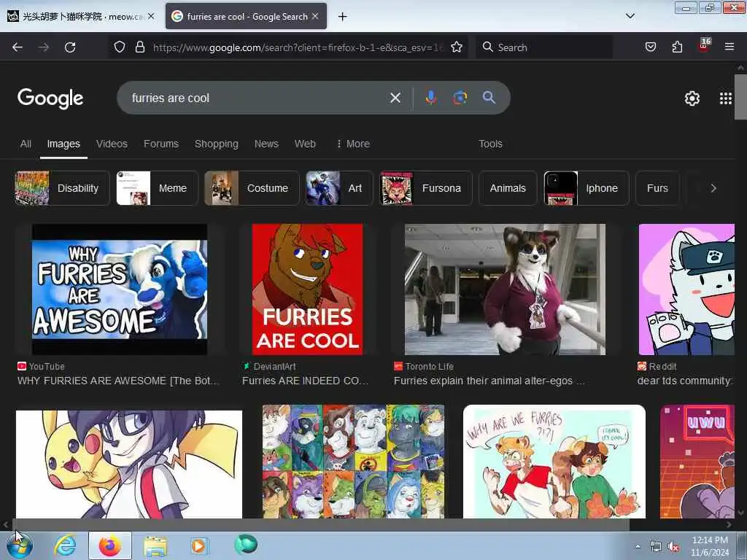Open the Forums tab
The height and width of the screenshot is (560, 747).
pyautogui.click(x=161, y=144)
